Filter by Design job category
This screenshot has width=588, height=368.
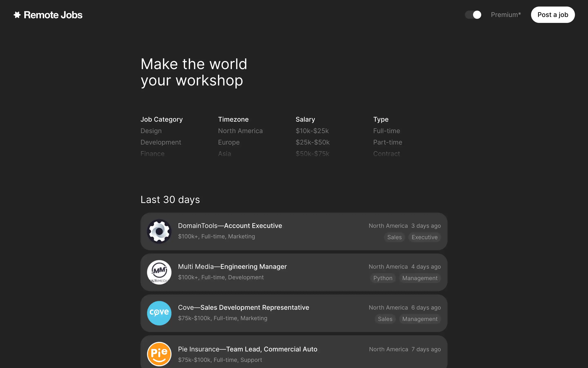(151, 131)
